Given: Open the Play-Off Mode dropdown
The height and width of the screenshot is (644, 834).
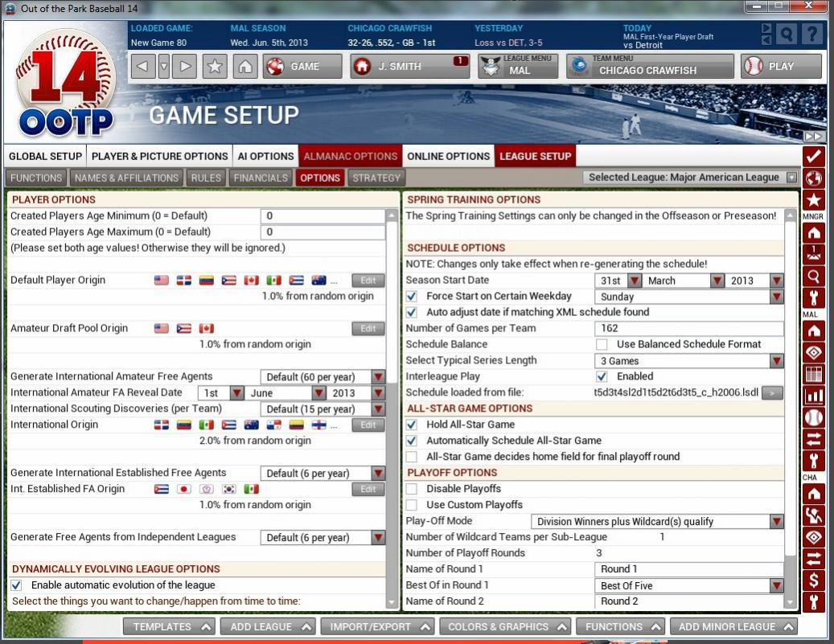Looking at the screenshot, I should tap(776, 521).
